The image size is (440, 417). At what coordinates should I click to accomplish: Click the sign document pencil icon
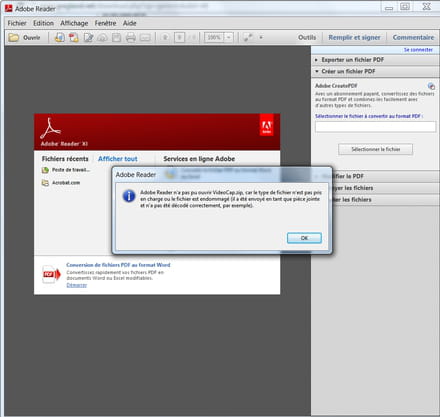[88, 37]
